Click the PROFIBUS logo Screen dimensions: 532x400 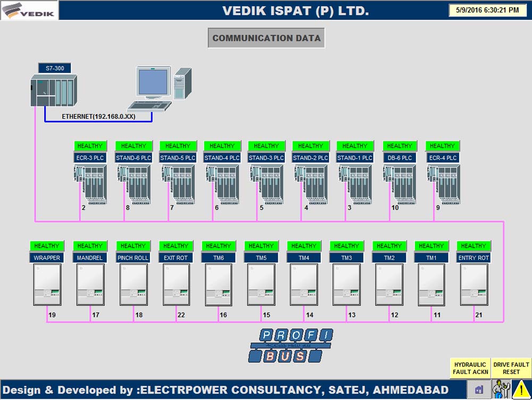tap(290, 346)
